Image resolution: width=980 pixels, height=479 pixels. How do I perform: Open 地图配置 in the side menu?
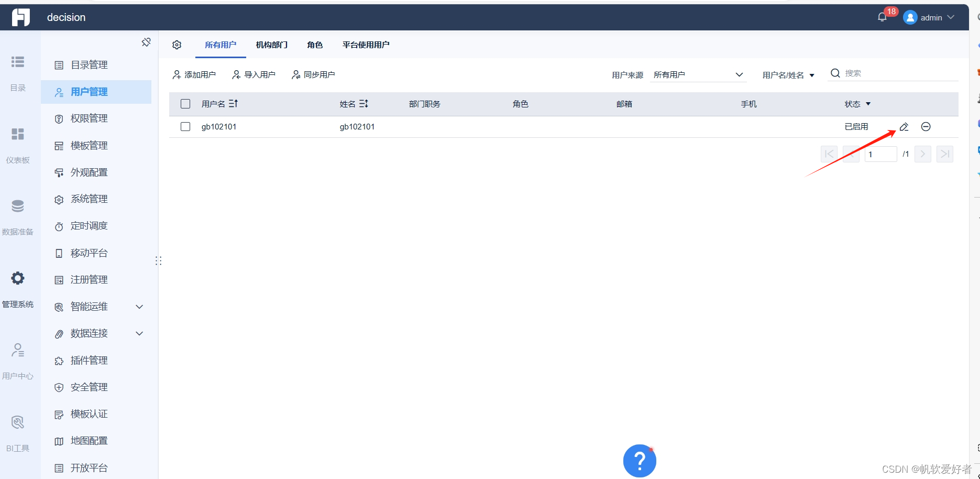(96, 441)
